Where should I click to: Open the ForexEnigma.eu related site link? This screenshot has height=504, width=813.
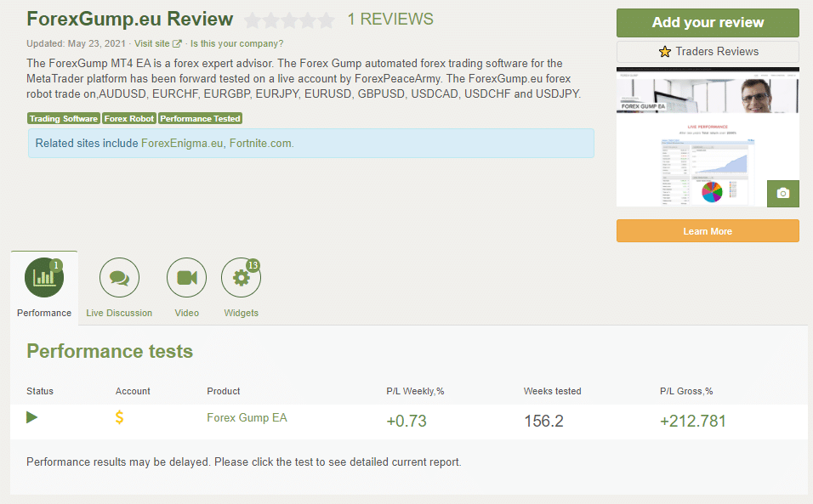[x=182, y=144]
